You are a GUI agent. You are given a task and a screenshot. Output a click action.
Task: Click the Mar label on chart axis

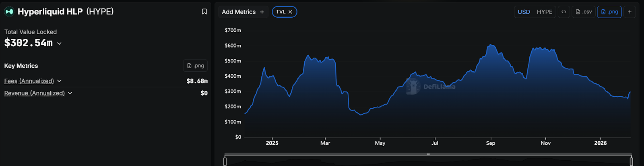click(x=325, y=143)
